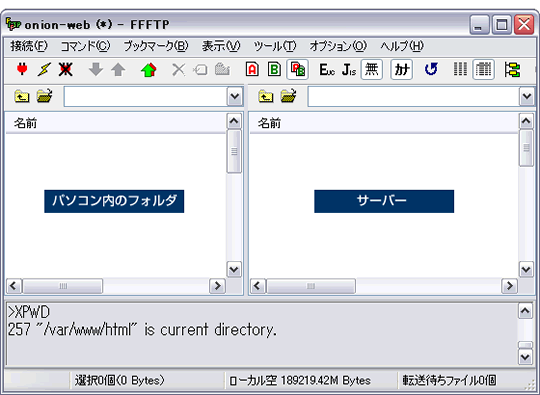
Task: Click local pane scroll left arrow
Action: [14, 286]
